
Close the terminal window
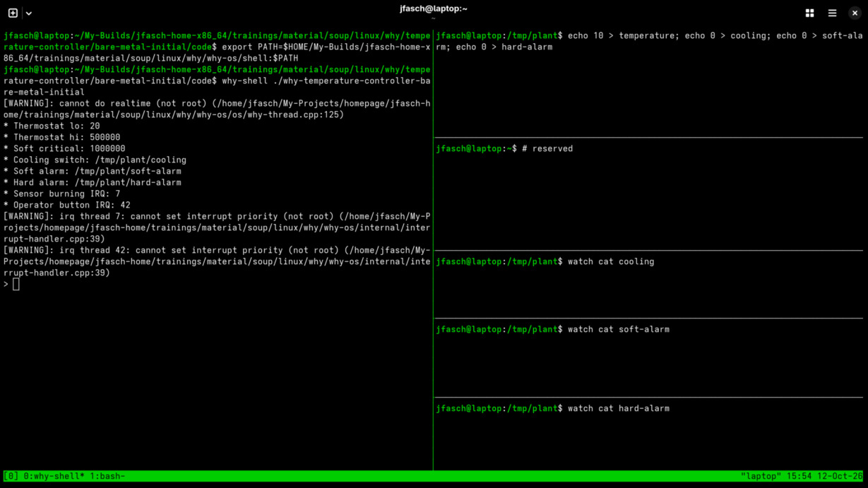click(855, 13)
